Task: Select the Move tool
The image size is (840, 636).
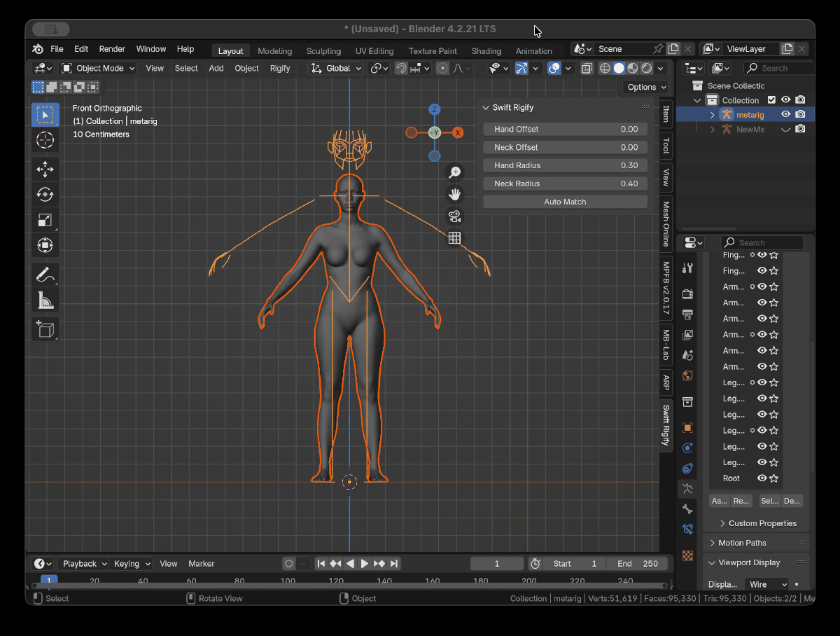Action: coord(45,169)
